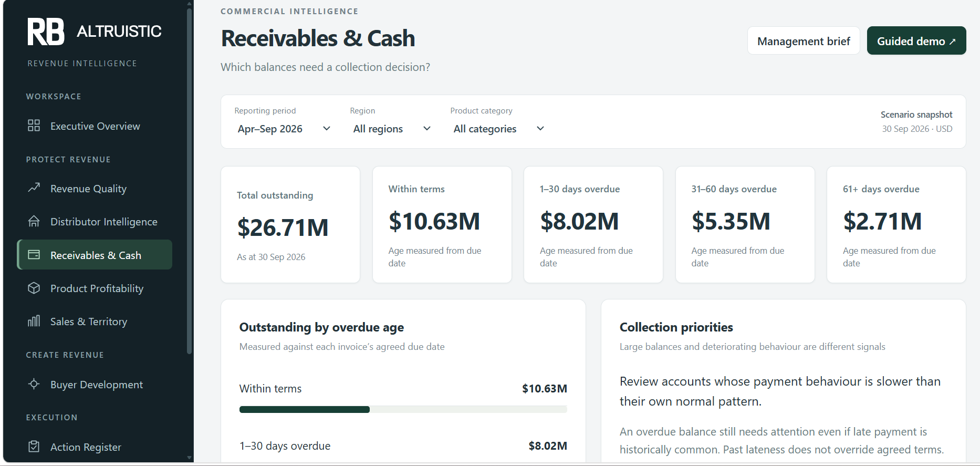Click the Total outstanding $26.71M card
The image size is (980, 466).
290,225
